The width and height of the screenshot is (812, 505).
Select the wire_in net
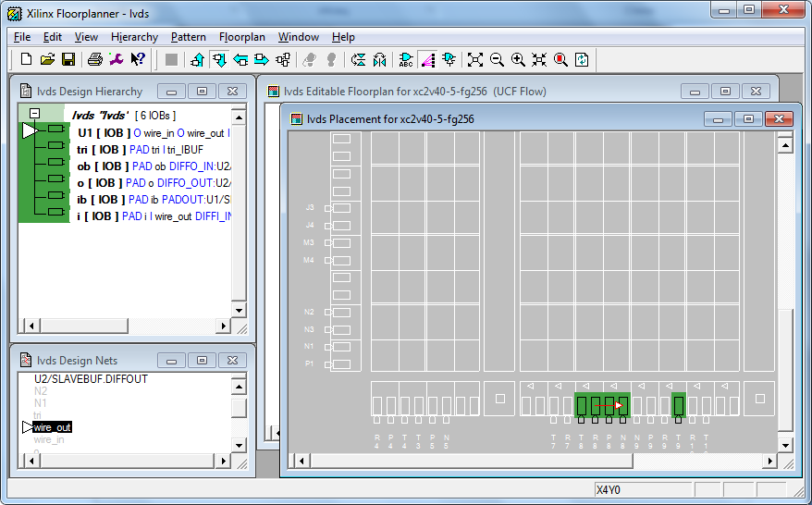coord(49,439)
